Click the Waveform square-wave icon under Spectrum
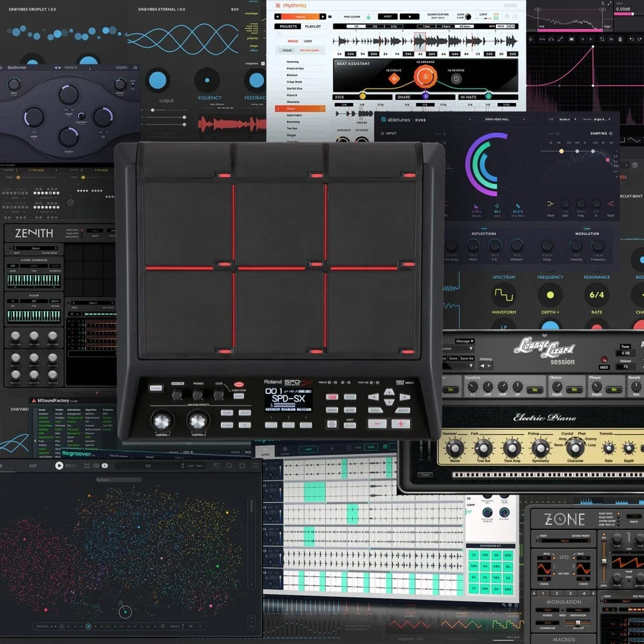644x644 pixels. point(504,294)
